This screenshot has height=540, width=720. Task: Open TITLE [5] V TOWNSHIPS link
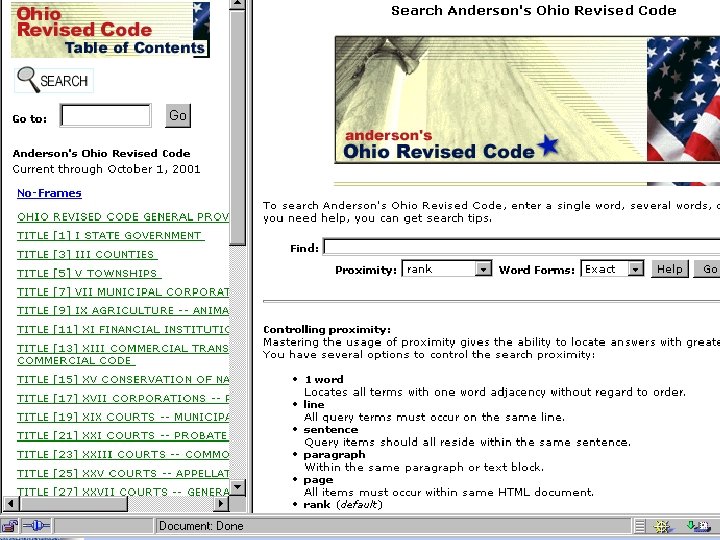click(89, 273)
